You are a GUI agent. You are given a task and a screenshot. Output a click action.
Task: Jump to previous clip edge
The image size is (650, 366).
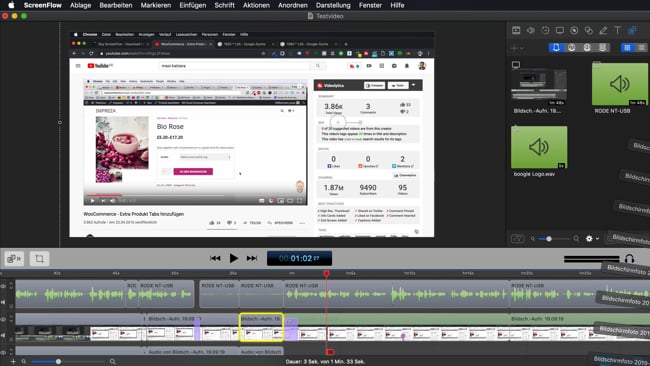pos(215,258)
